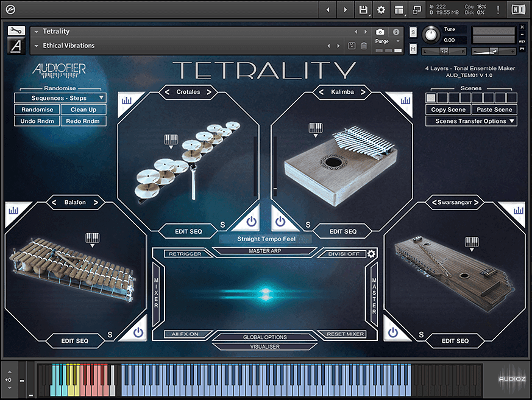Click the Crotales keyboard range icon
Image resolution: width=532 pixels, height=400 pixels.
171,141
